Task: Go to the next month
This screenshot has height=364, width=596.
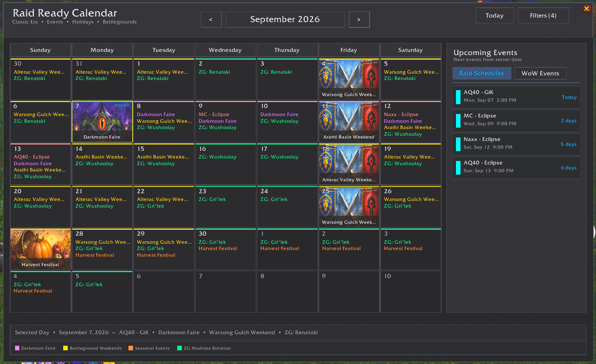Action: tap(359, 20)
